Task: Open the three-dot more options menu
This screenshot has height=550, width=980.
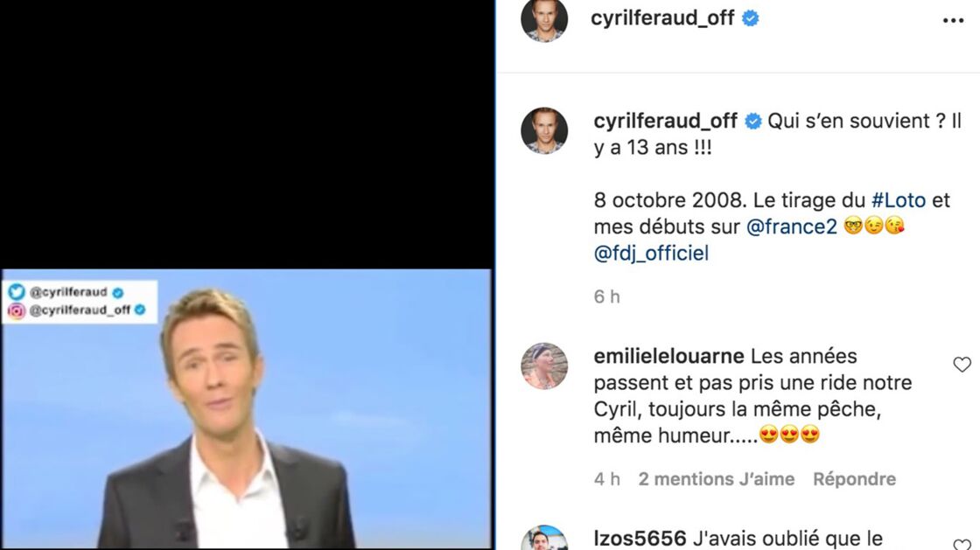Action: pyautogui.click(x=953, y=21)
